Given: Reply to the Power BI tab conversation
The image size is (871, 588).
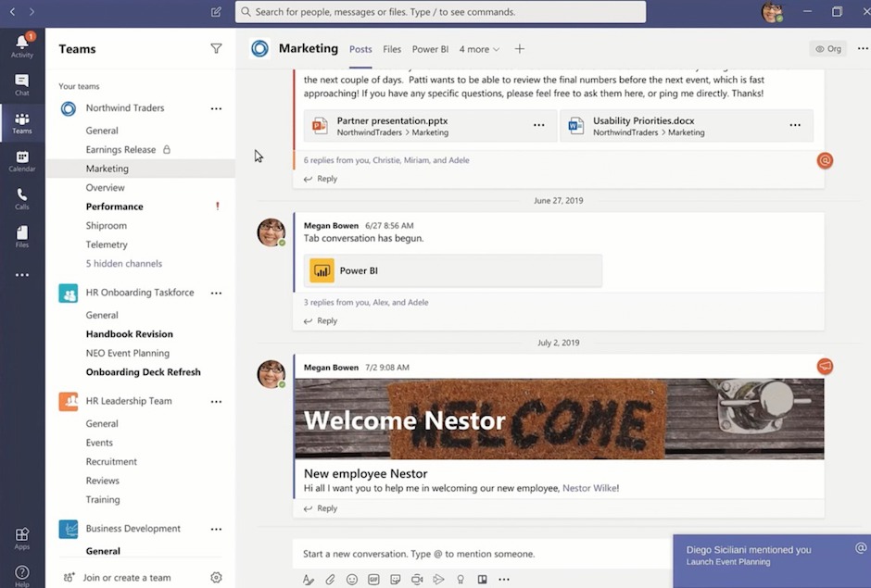Looking at the screenshot, I should pyautogui.click(x=321, y=320).
